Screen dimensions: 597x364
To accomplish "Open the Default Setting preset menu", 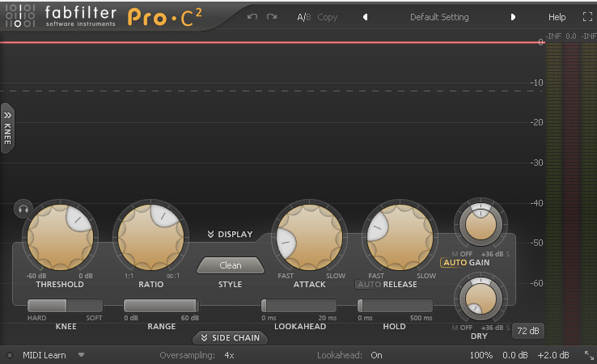I will pyautogui.click(x=439, y=17).
